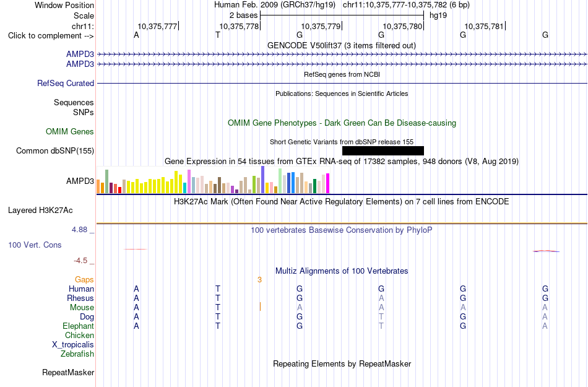Click the 100 Vert. Cons track label
588x387 pixels.
[x=35, y=245]
